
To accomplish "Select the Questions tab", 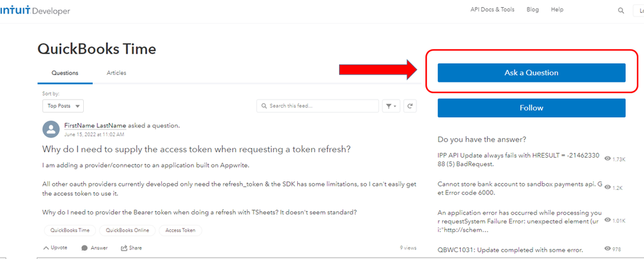I will coord(65,73).
